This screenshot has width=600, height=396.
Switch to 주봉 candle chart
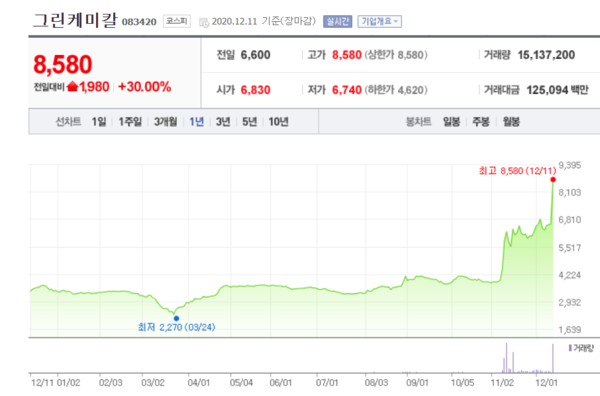pos(481,122)
